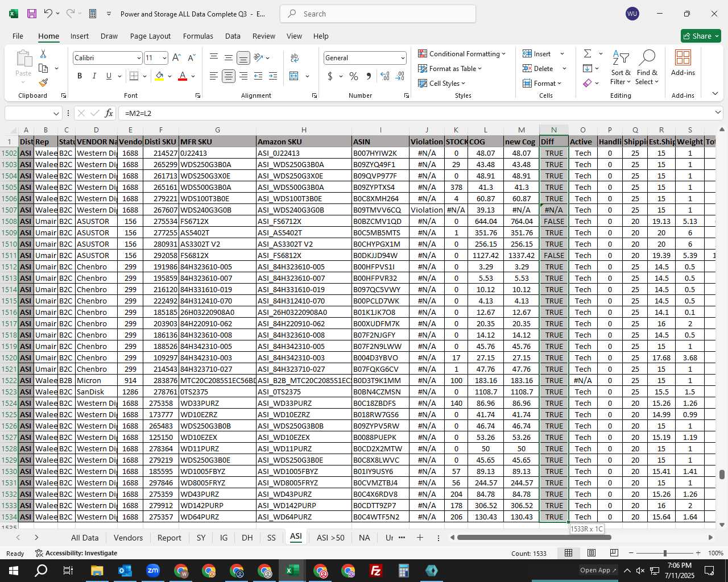Click the Fill Color swatch bucket
Screen dimensions: 728x582
click(x=159, y=76)
